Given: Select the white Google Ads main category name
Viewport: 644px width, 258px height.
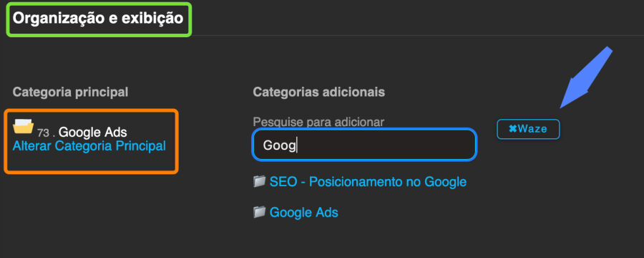Looking at the screenshot, I should pos(93,132).
